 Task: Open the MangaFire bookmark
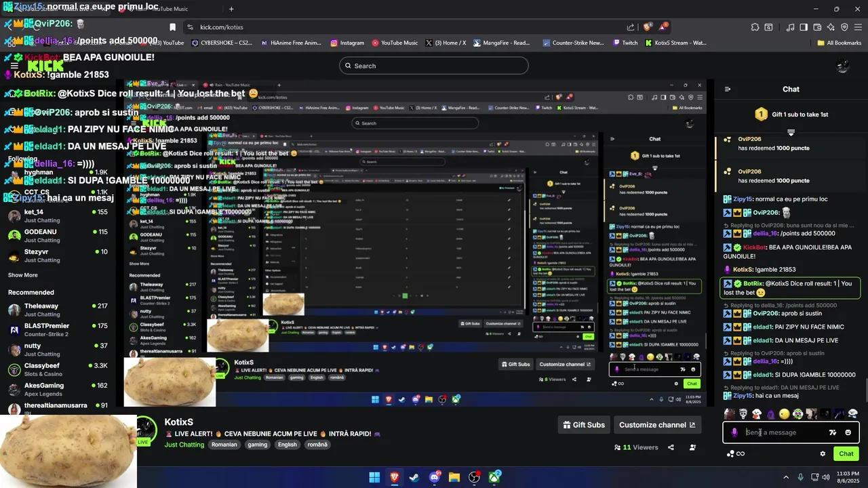(501, 43)
